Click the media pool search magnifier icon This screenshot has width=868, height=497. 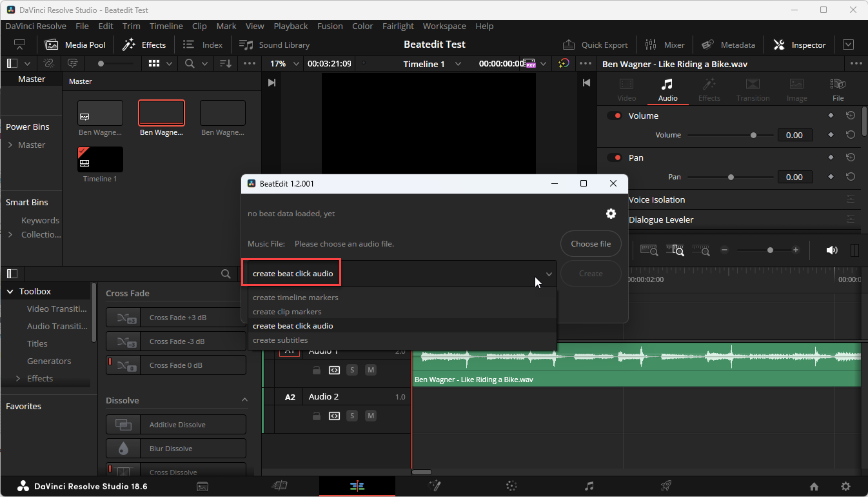(x=190, y=63)
